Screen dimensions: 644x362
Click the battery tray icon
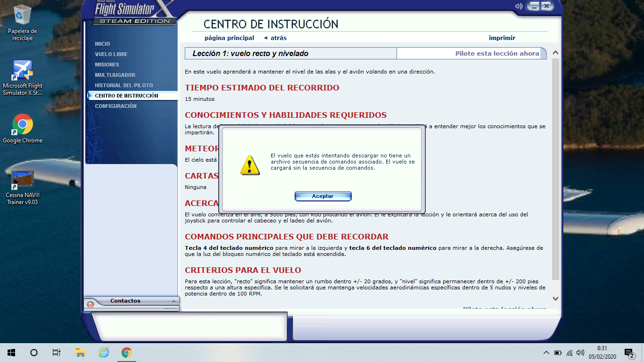pos(558,353)
